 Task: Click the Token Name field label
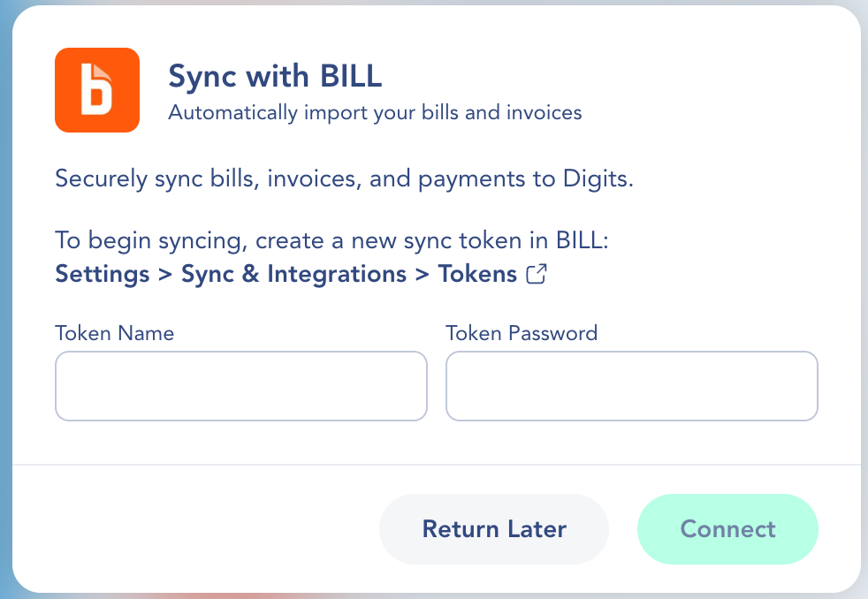coord(114,333)
